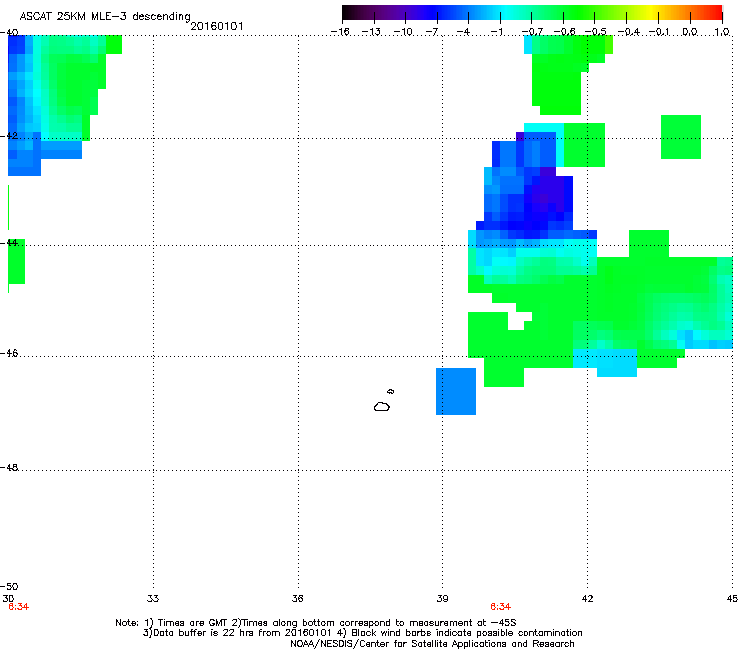This screenshot has width=740, height=650.
Task: Click the -10 label on the color scale
Action: 403,32
